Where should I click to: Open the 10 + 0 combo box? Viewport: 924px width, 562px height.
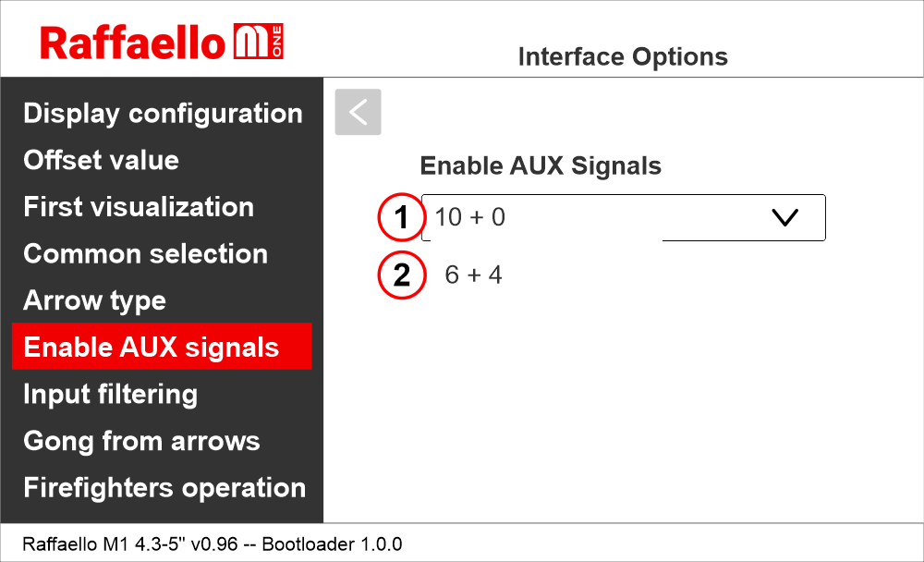623,218
